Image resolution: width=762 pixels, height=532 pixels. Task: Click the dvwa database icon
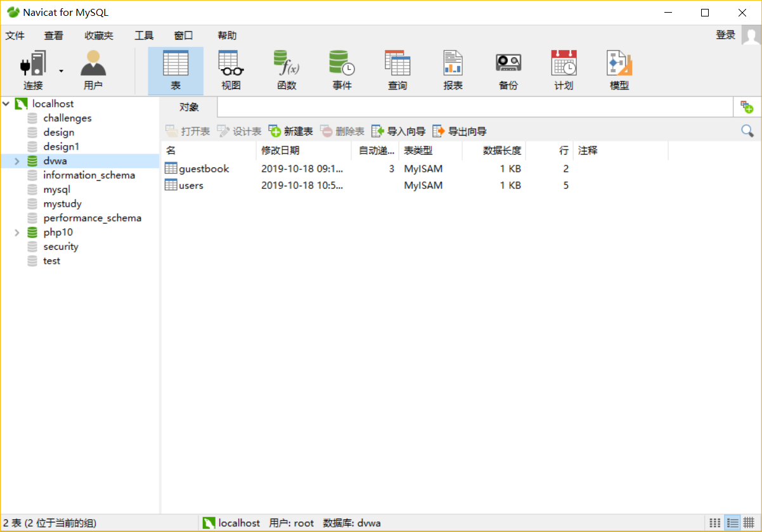[x=32, y=161]
